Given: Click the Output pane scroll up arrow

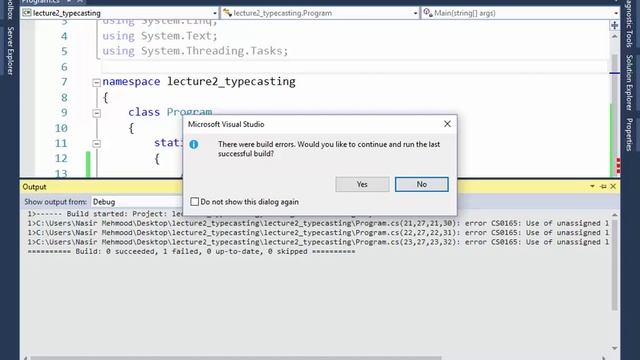Looking at the screenshot, I should tap(615, 214).
